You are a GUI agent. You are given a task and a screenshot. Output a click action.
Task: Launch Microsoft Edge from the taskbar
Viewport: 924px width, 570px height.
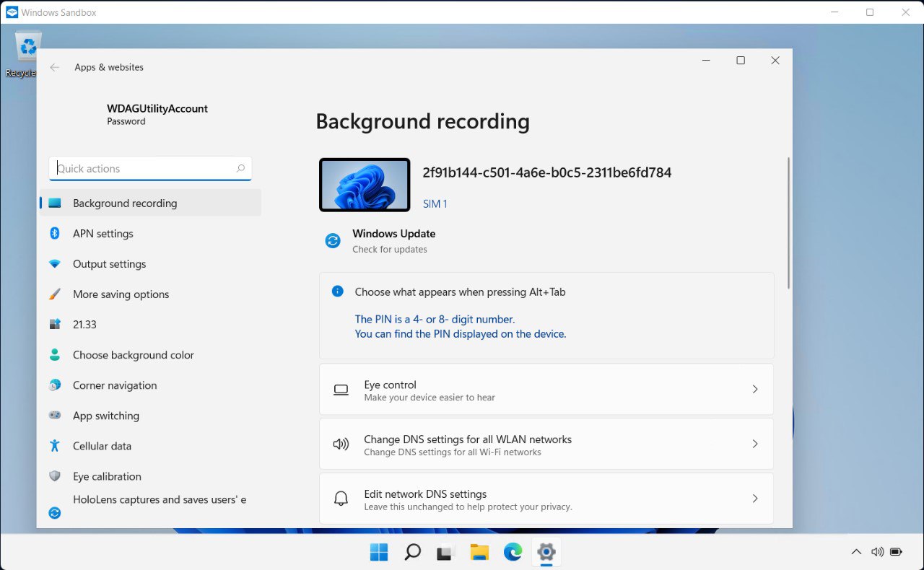click(513, 553)
